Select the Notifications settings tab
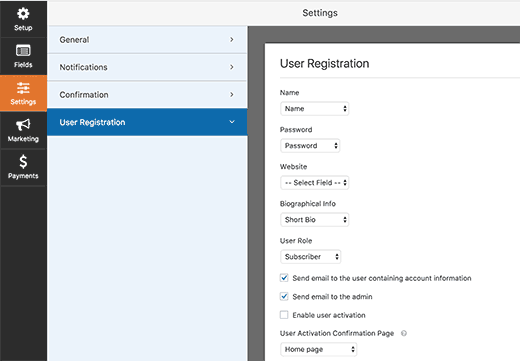 click(x=147, y=67)
